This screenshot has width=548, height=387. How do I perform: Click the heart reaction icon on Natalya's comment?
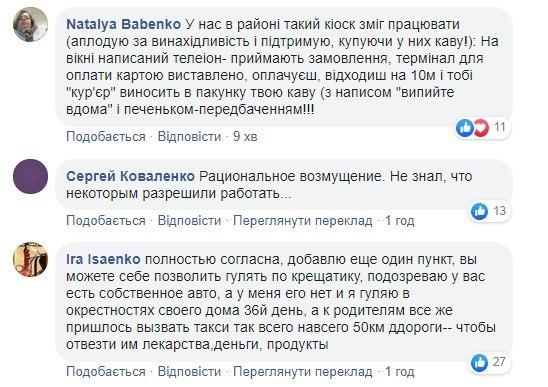[481, 128]
